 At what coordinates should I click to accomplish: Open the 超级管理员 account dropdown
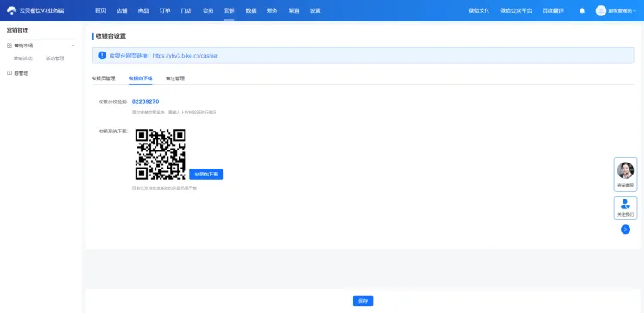pos(635,11)
